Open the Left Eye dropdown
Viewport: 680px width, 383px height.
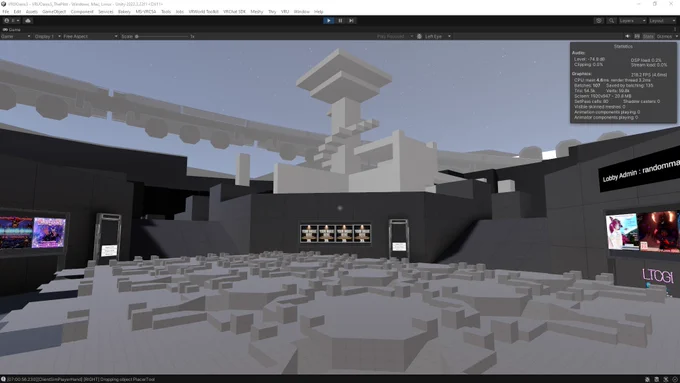438,36
